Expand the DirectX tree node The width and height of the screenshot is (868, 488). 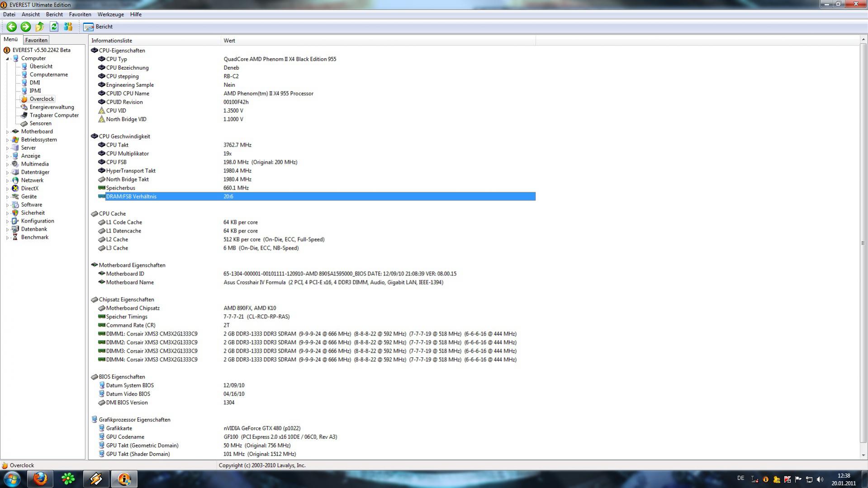pos(7,189)
